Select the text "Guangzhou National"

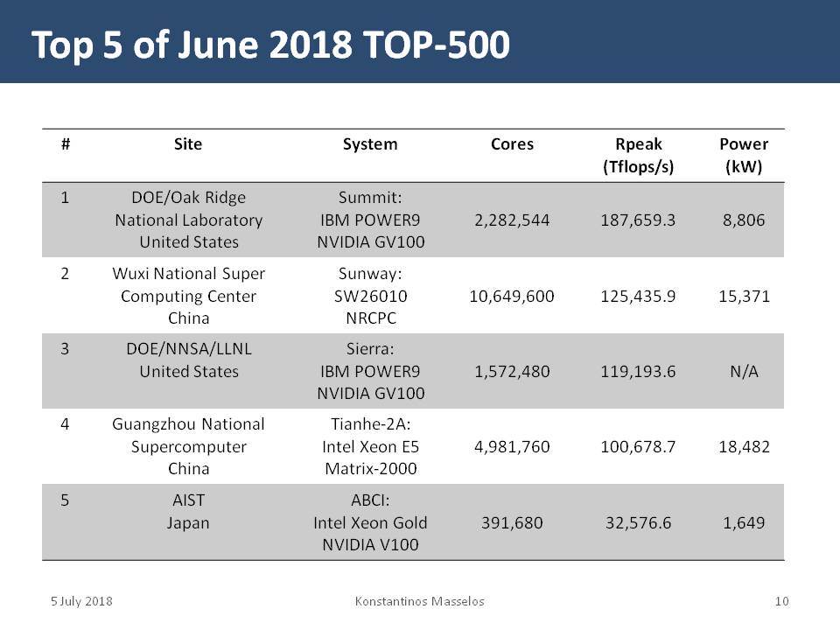point(189,425)
